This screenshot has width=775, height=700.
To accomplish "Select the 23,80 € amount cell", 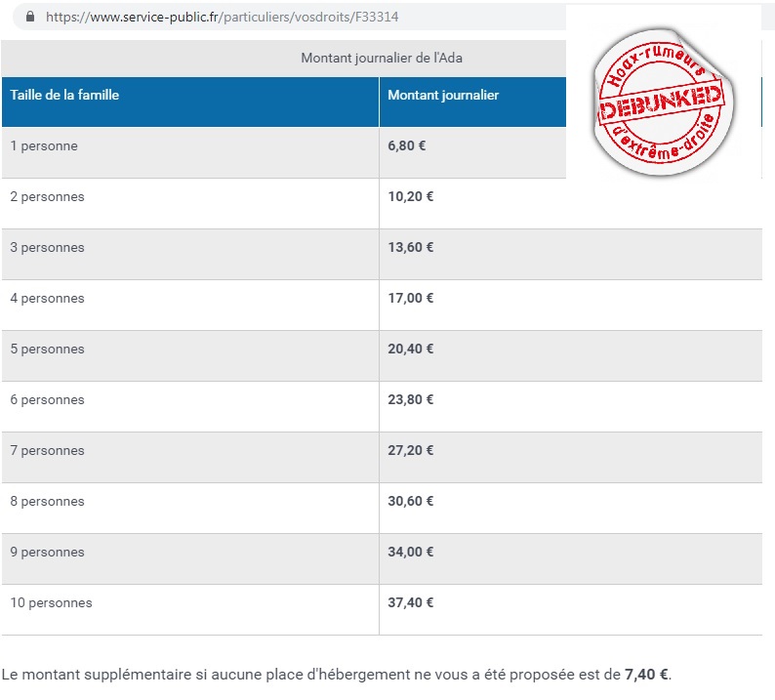I will (411, 400).
